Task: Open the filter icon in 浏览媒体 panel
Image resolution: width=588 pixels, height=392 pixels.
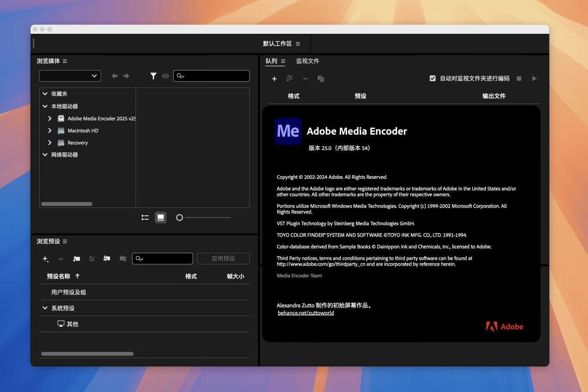Action: click(x=154, y=76)
